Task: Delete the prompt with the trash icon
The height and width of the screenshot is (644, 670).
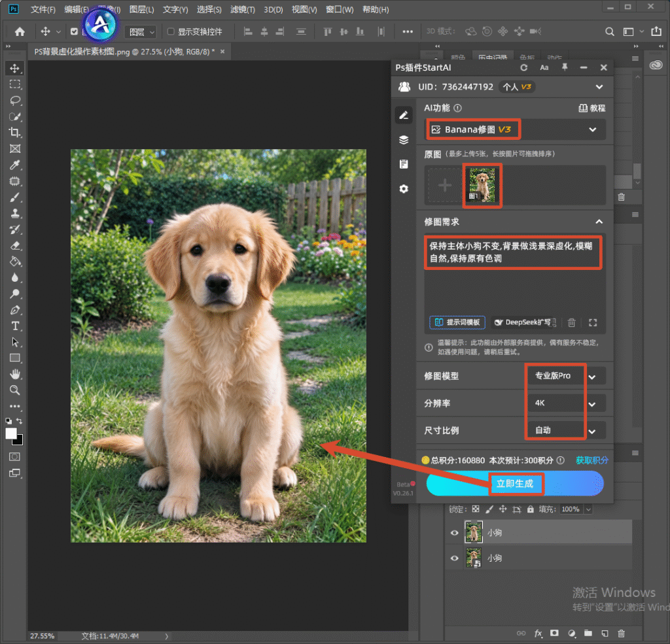Action: click(571, 322)
